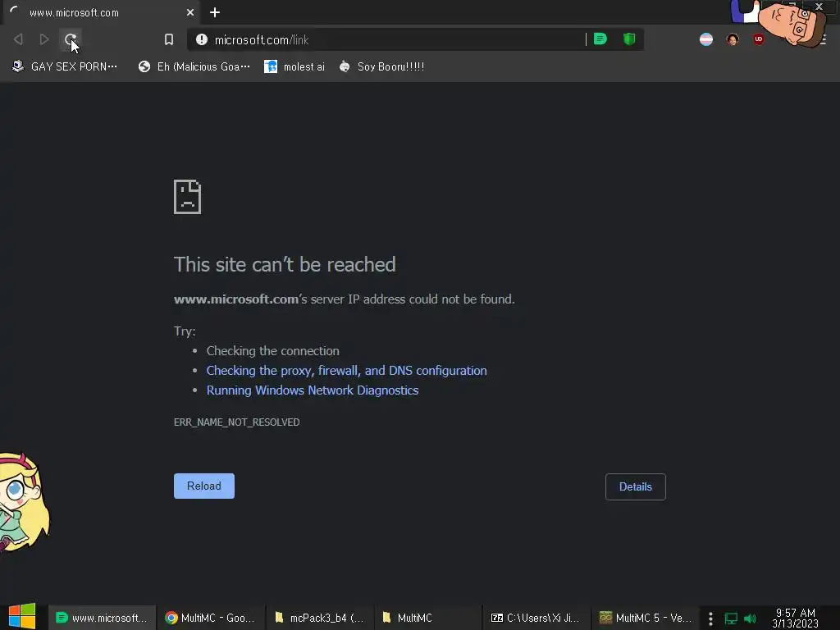Click the tray overflow dots
Image resolution: width=840 pixels, height=630 pixels.
710,619
